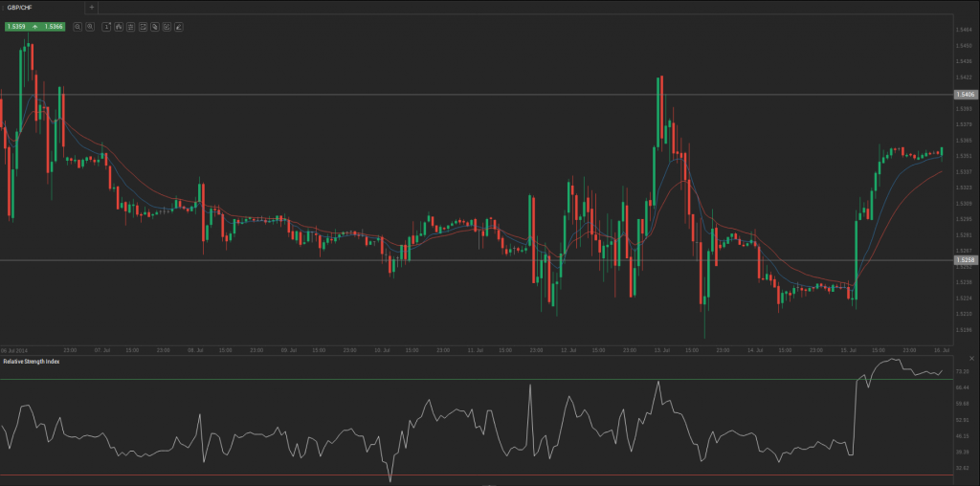Click the green 1.5359 bid price button
Image resolution: width=980 pixels, height=486 pixels.
coord(16,27)
